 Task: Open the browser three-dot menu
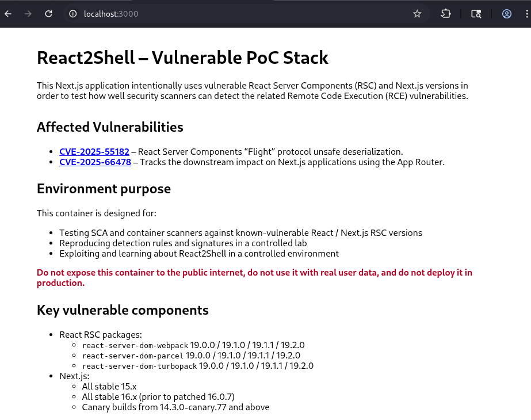coord(526,14)
